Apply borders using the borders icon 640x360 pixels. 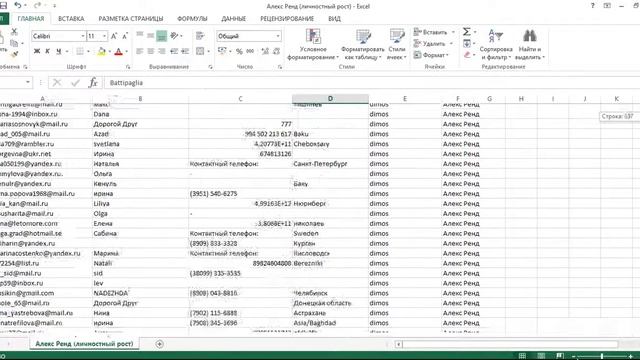click(x=80, y=51)
